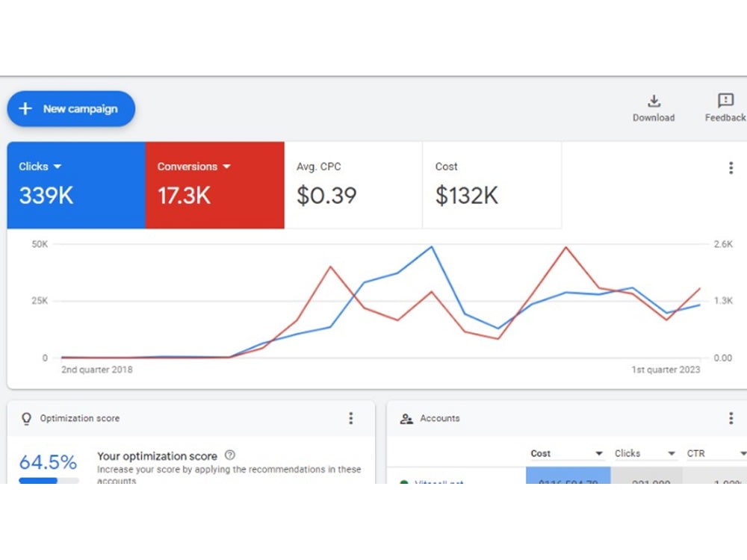Open the Accounts card three-dot menu
Viewport: 747px width, 560px height.
point(731,418)
